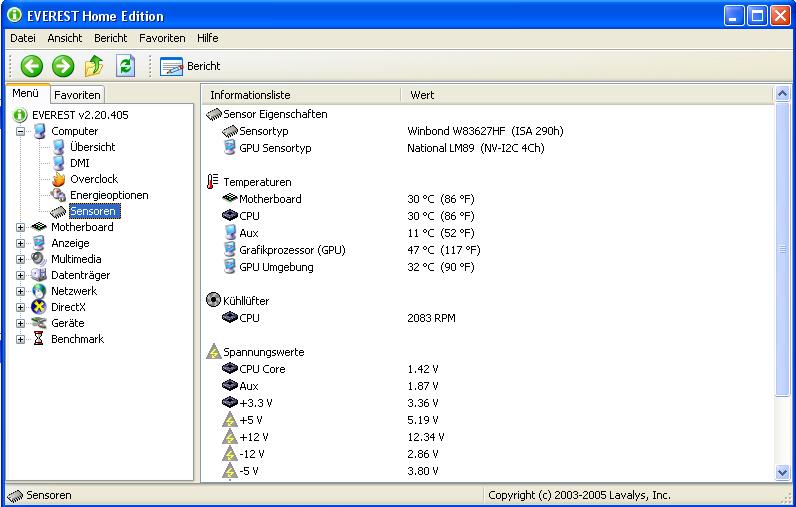This screenshot has height=507, width=796.
Task: Go forward with the green right arrow
Action: (63, 66)
